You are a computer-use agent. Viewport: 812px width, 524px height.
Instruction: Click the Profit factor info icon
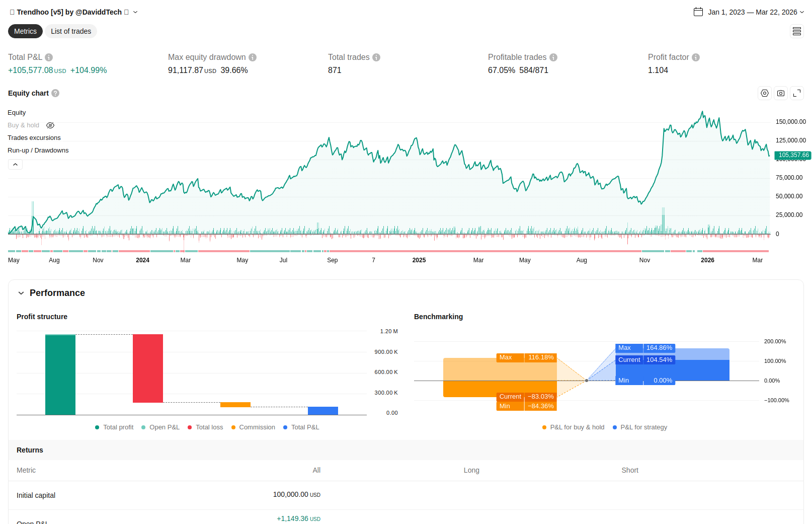(696, 57)
